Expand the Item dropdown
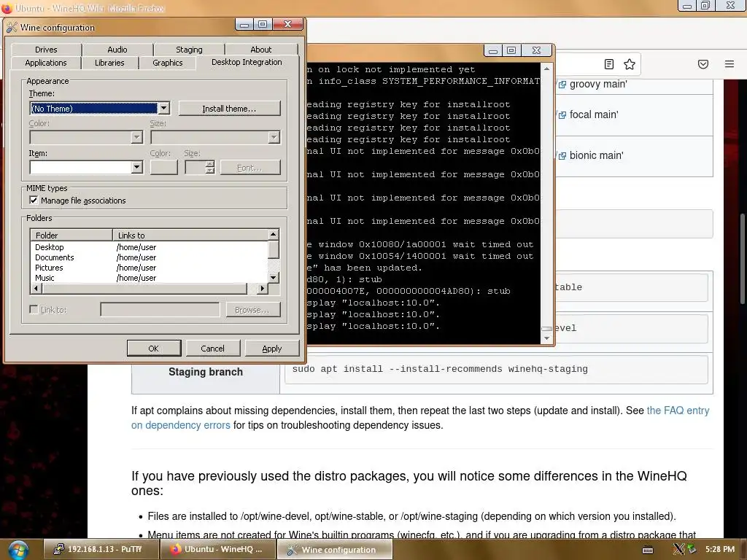This screenshot has height=560, width=747. (136, 167)
